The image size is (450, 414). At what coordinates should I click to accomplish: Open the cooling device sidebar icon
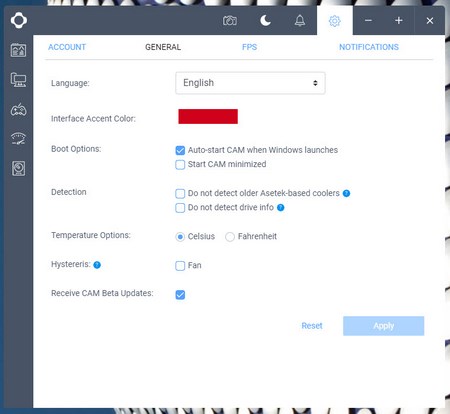[x=18, y=168]
